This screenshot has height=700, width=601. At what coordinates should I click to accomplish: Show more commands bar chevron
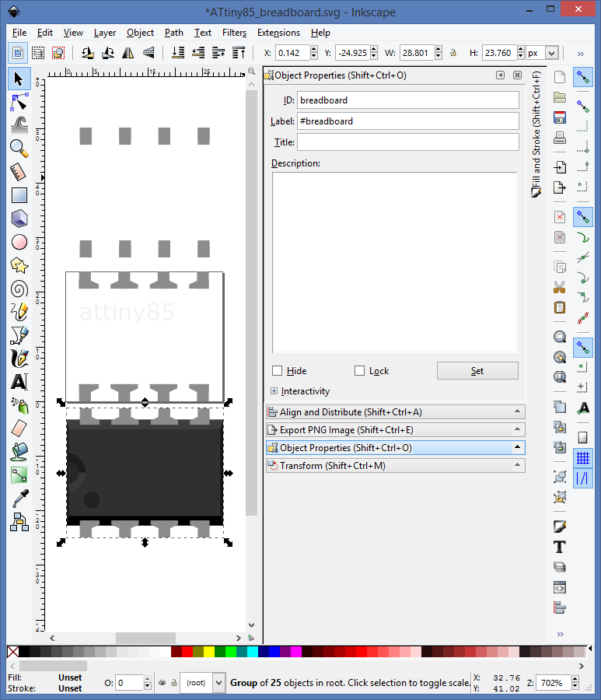(561, 634)
